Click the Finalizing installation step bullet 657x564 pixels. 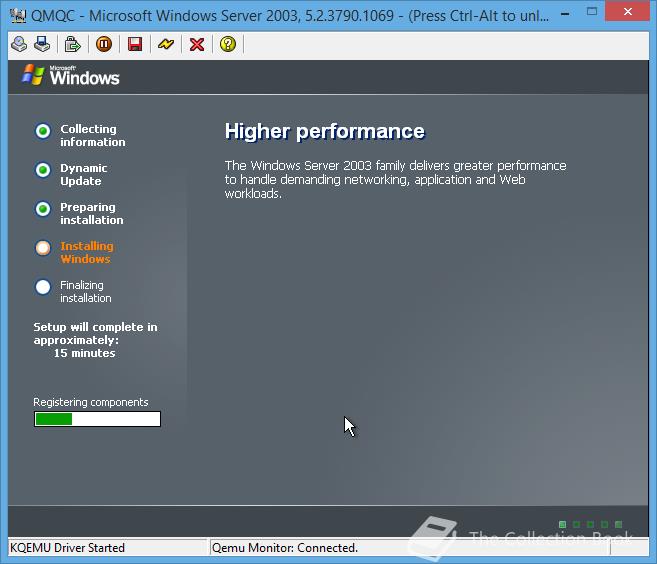click(43, 287)
